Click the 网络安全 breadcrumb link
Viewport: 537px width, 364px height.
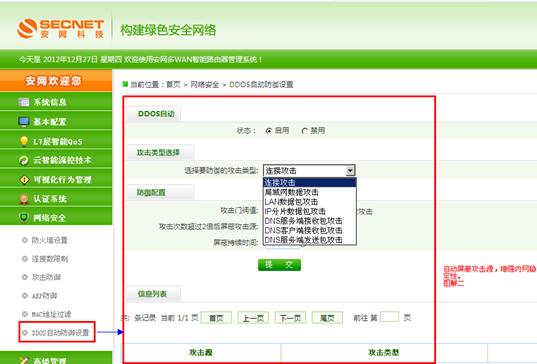click(x=204, y=84)
